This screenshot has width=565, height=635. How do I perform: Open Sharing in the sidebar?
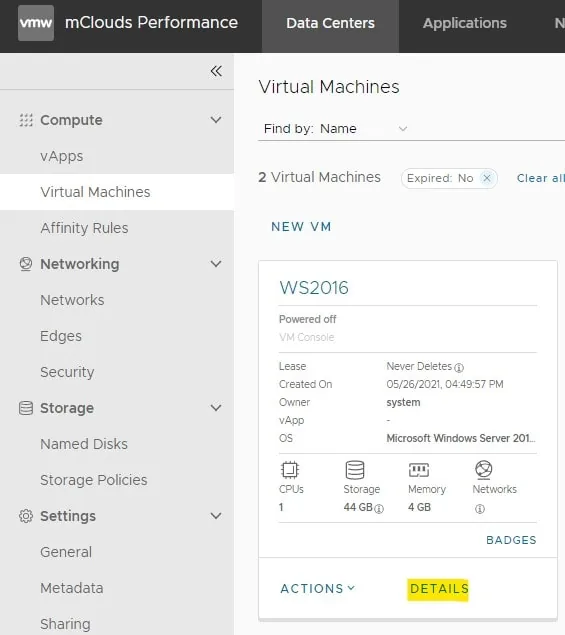117,624
